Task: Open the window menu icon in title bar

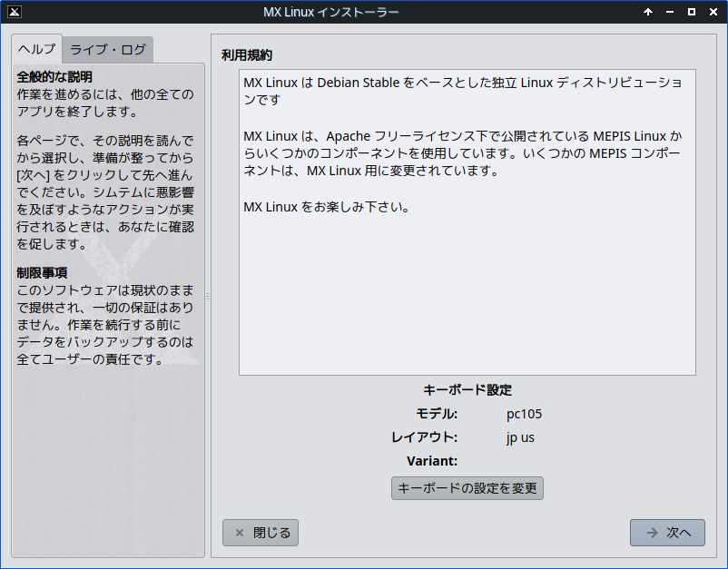Action: [13, 12]
